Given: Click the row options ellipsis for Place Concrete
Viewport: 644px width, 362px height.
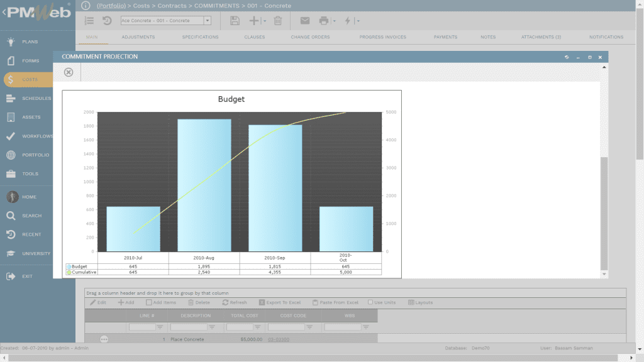Looking at the screenshot, I should click(x=104, y=339).
